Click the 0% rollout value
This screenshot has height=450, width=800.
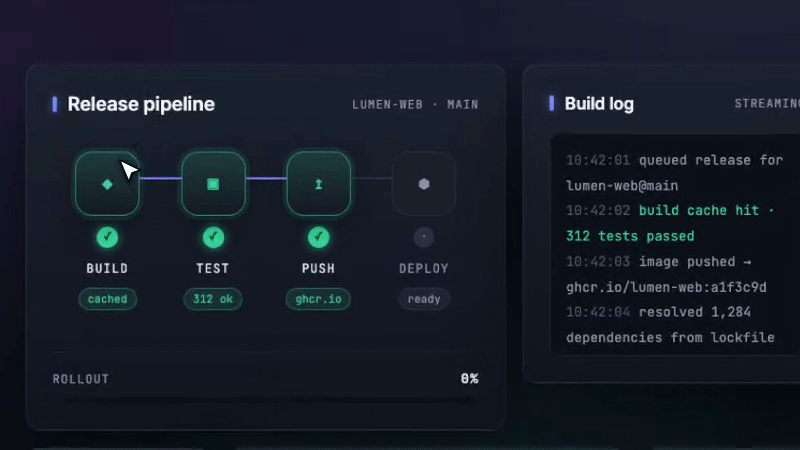(x=469, y=379)
